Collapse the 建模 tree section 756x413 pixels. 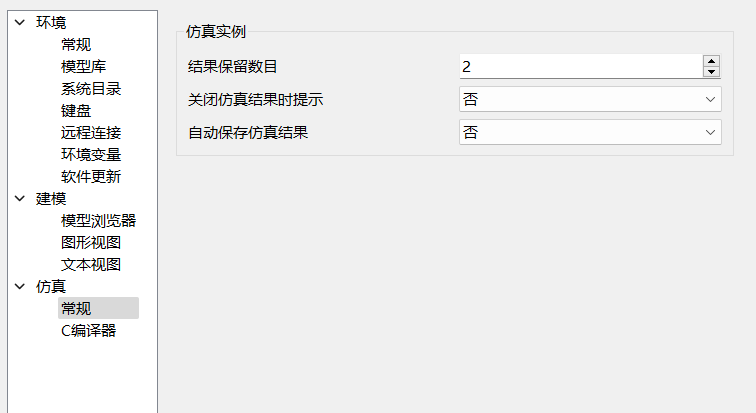20,198
